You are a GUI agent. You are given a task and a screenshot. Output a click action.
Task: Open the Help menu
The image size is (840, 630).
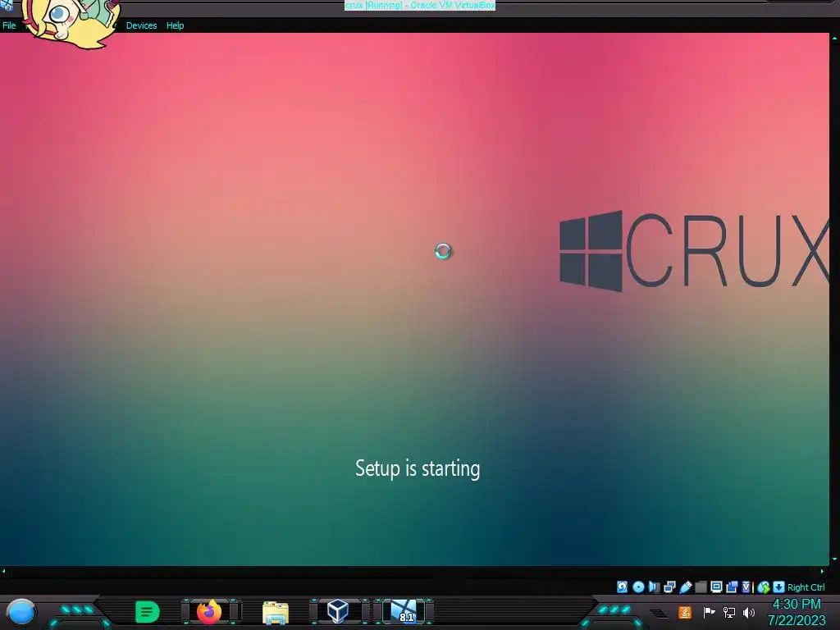[x=176, y=25]
